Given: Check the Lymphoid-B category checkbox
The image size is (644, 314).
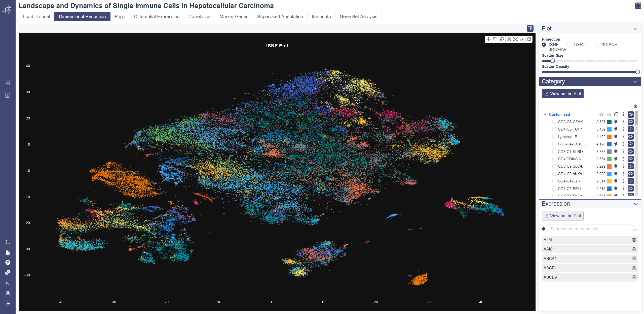Looking at the screenshot, I should tap(554, 137).
